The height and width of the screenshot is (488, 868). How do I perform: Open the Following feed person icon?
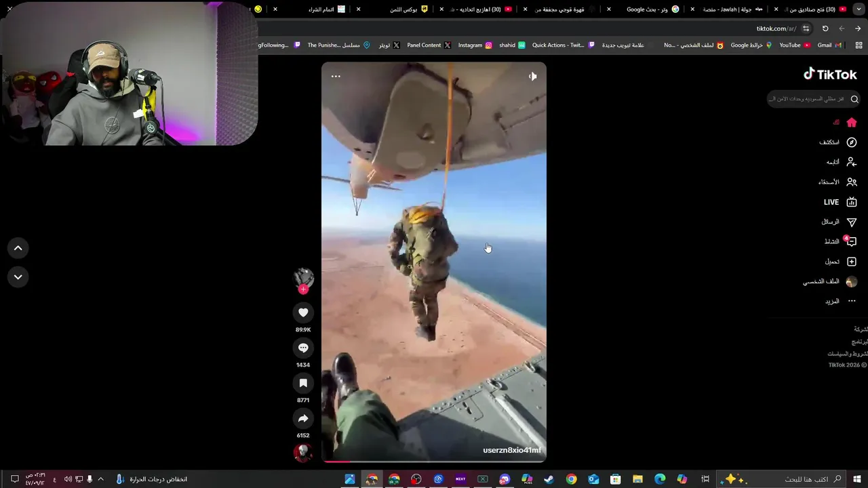coord(852,162)
